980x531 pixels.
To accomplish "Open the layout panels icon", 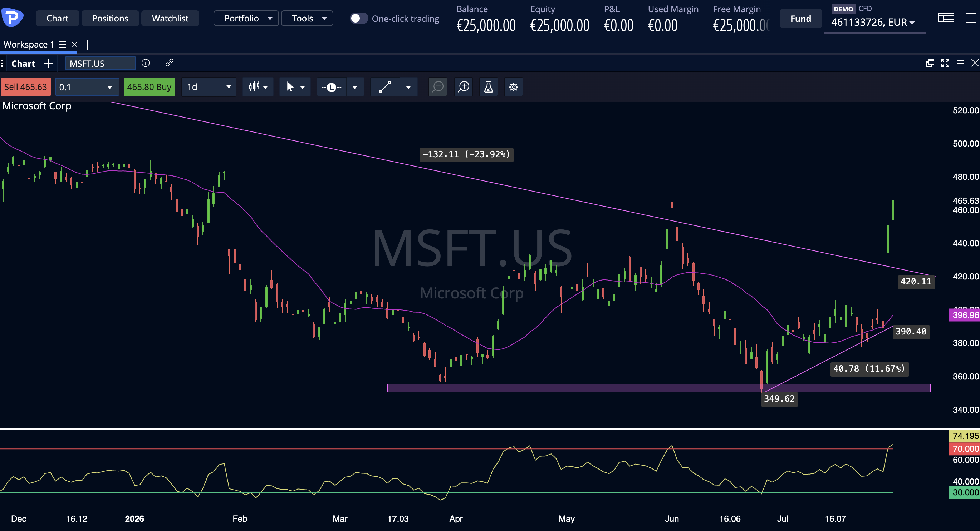I will pyautogui.click(x=946, y=18).
